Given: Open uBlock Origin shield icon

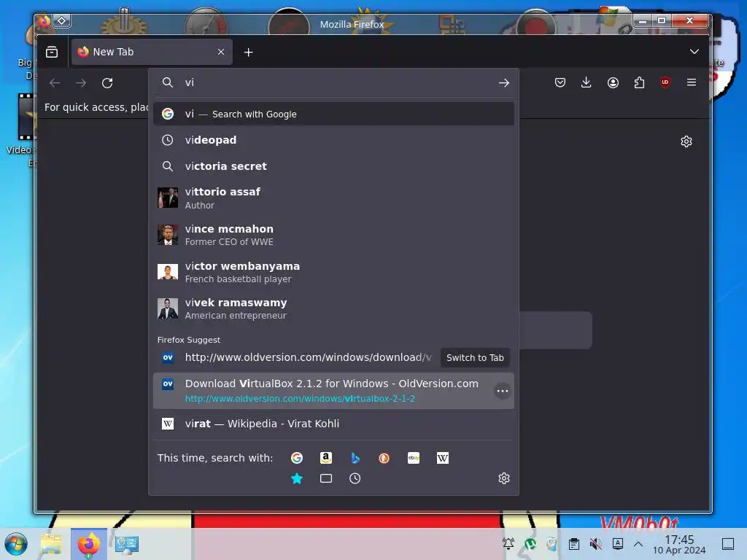Looking at the screenshot, I should pos(665,82).
